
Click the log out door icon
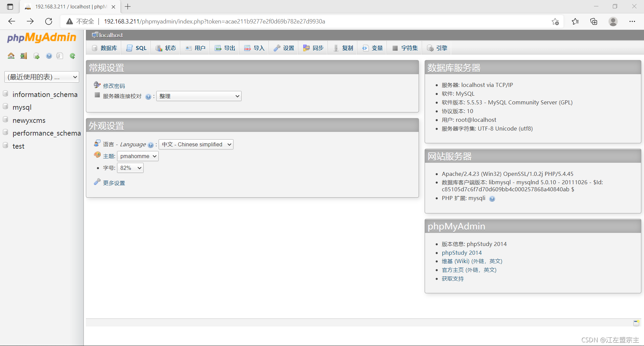coord(23,56)
